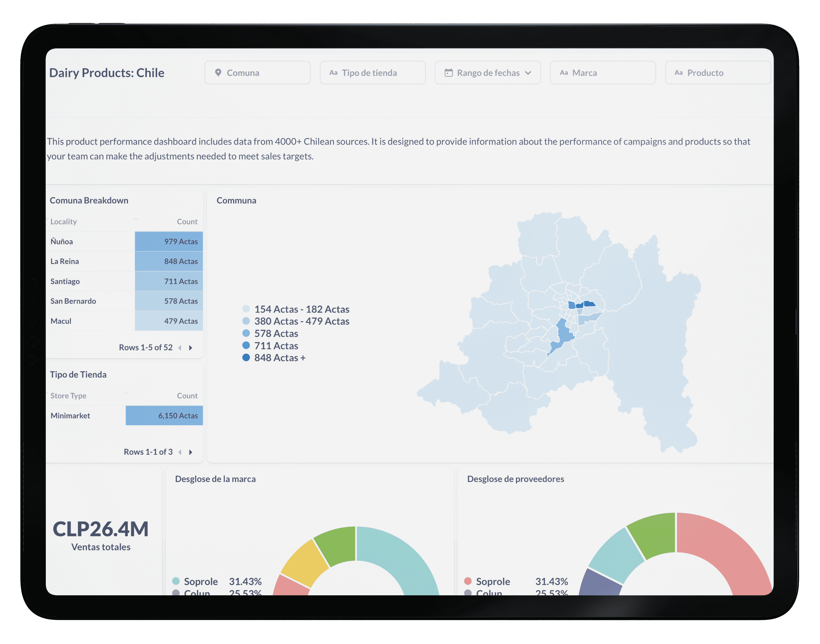
Task: Click the calendar icon in Rango de fechas
Action: [x=448, y=72]
